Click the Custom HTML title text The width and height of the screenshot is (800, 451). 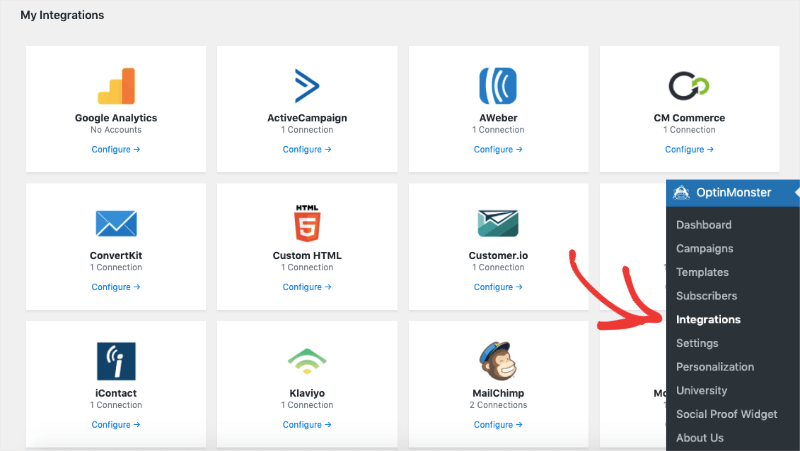click(x=307, y=256)
